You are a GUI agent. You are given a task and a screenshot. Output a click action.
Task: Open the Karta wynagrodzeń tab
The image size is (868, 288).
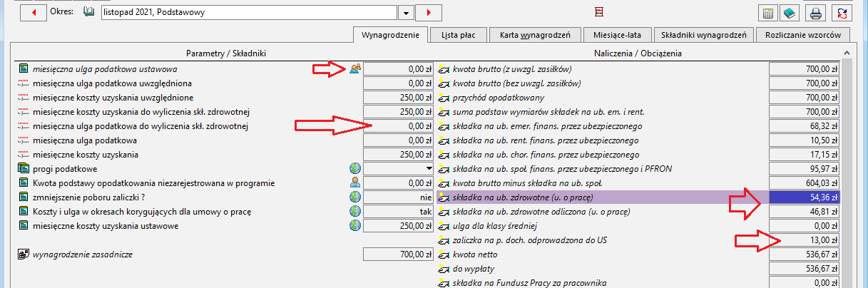(x=535, y=35)
